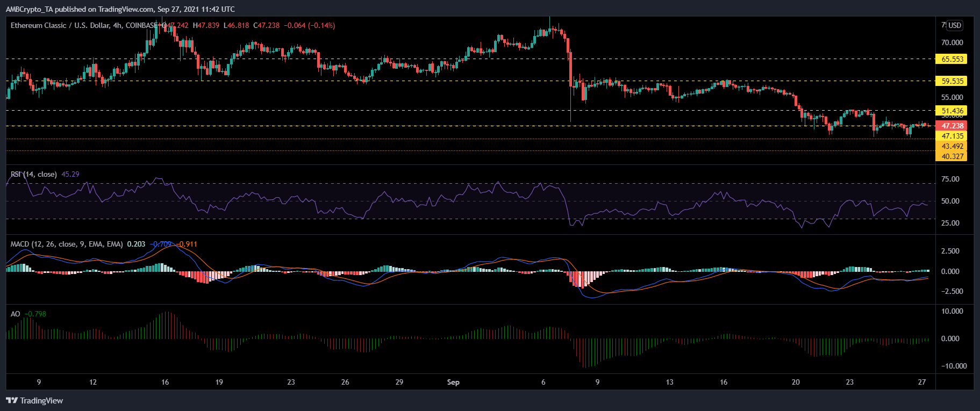980x411 pixels.
Task: Click the Sep label on time axis
Action: (453, 382)
